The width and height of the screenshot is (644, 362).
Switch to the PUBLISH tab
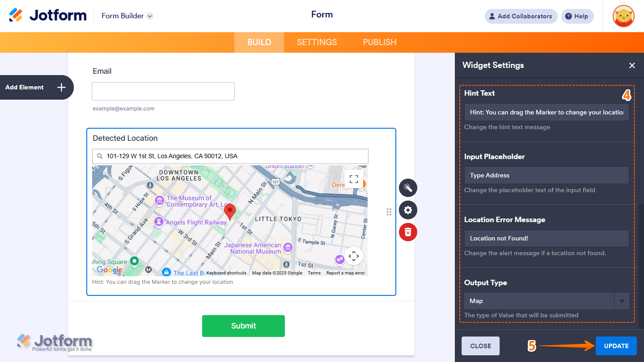pos(379,42)
